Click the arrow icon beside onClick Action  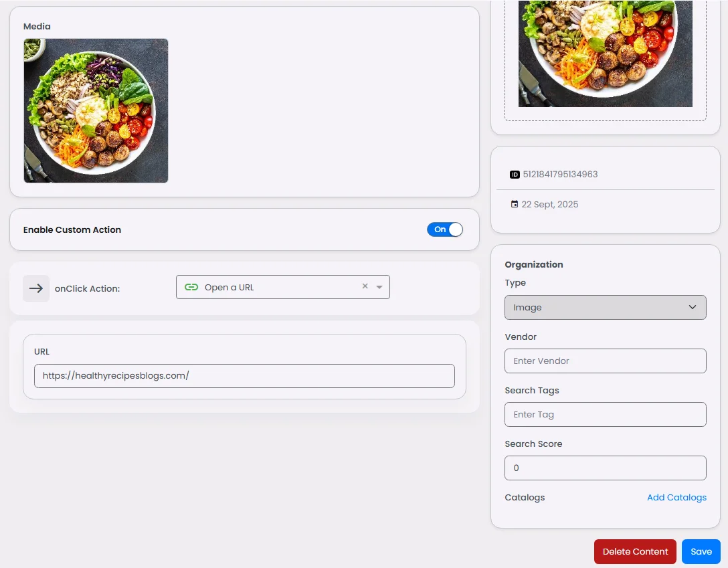pyautogui.click(x=36, y=288)
